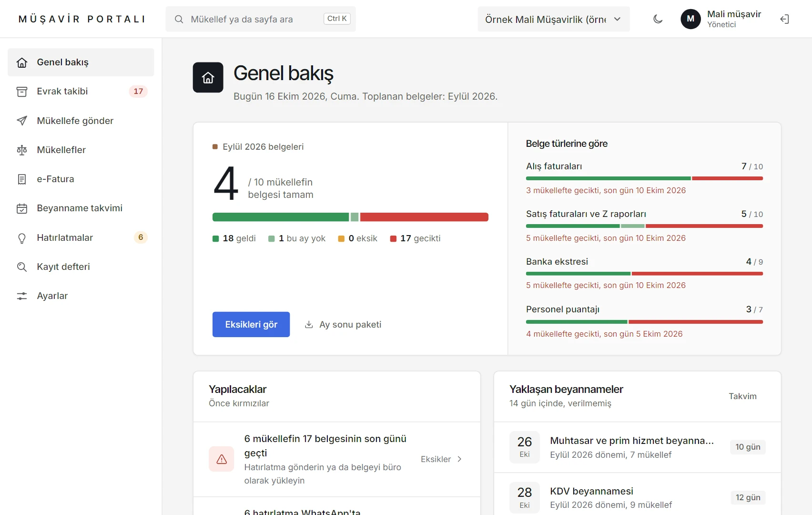Open the Örnek Mali Müşavirlik firm dropdown

554,19
